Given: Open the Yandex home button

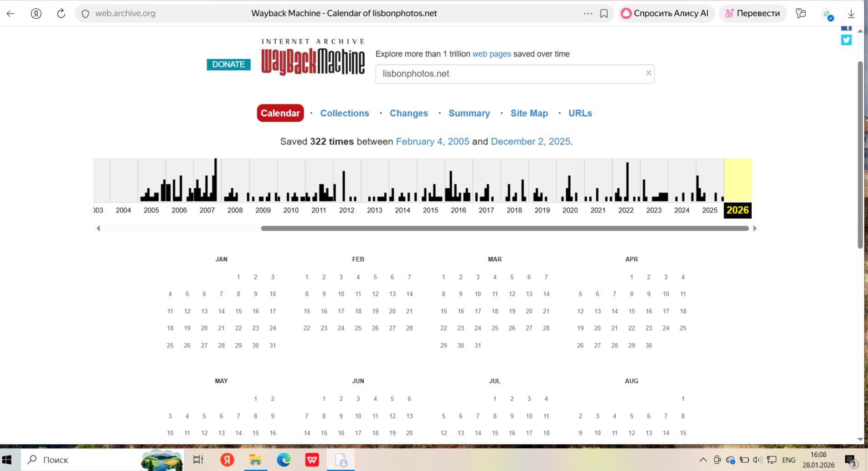Looking at the screenshot, I should [x=36, y=13].
